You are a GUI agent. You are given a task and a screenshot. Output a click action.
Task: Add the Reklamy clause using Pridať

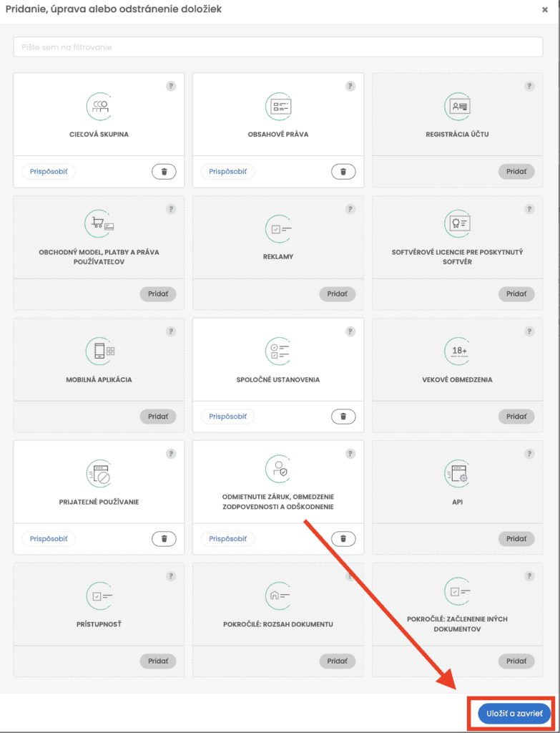click(x=337, y=294)
